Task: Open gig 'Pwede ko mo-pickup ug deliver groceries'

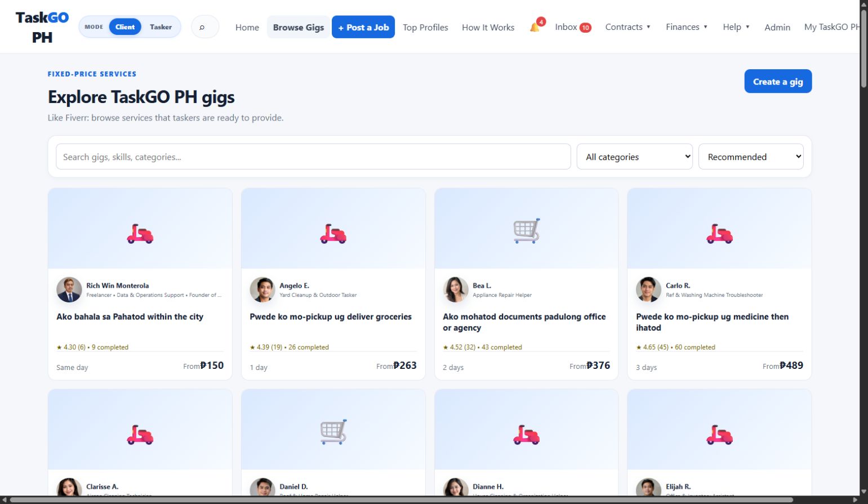Action: 331,316
